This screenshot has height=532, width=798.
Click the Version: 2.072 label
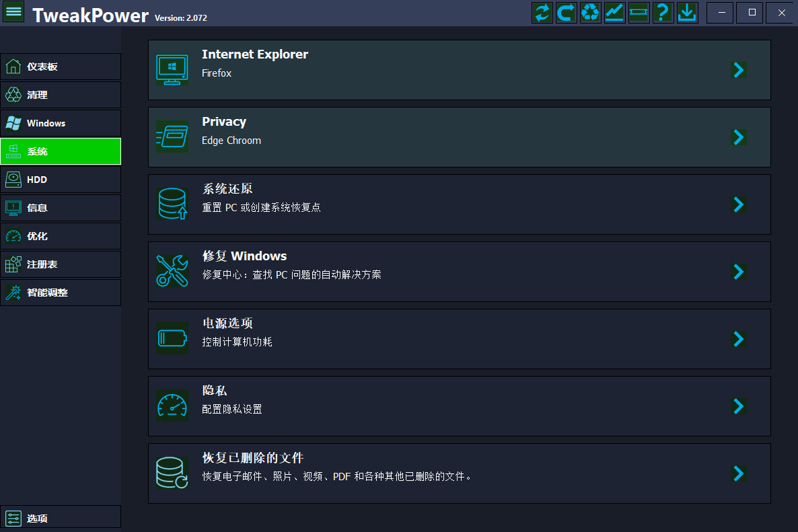(x=181, y=17)
